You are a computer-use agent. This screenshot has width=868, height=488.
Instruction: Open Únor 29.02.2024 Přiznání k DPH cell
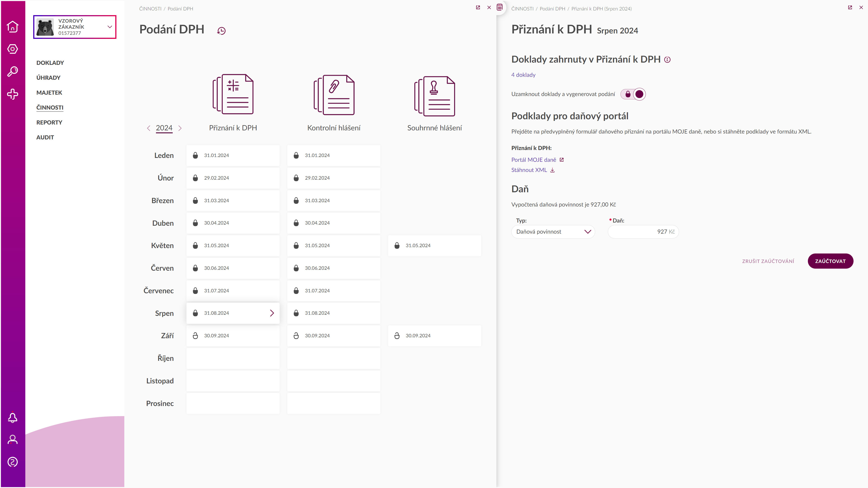(x=233, y=178)
